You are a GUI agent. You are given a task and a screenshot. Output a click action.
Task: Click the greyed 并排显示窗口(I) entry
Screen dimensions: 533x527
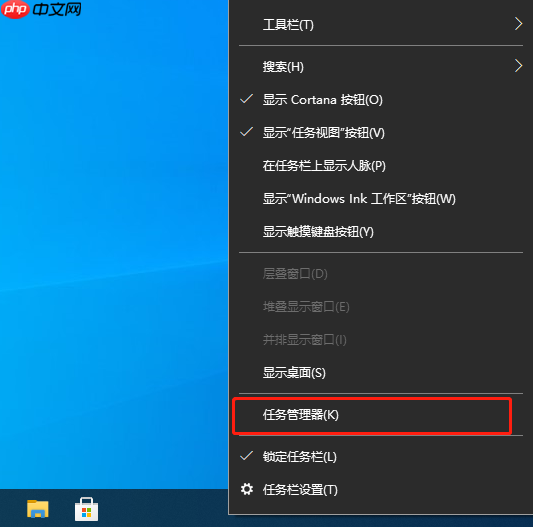(381, 340)
